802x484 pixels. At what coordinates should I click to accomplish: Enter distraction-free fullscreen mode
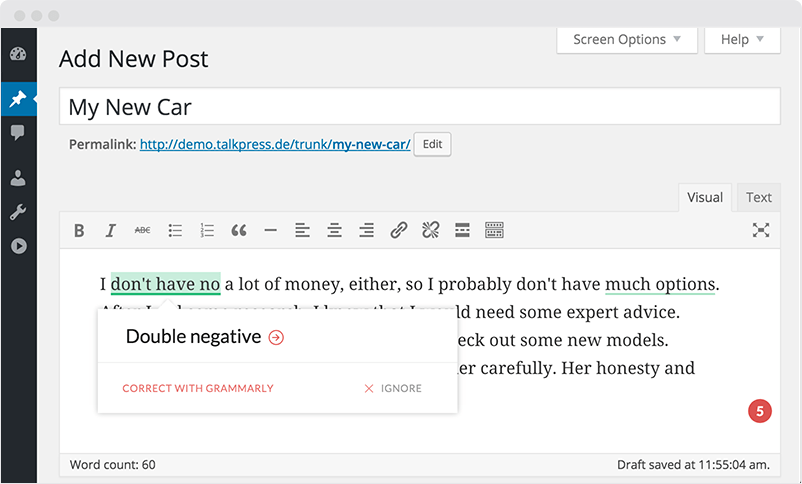tap(761, 231)
